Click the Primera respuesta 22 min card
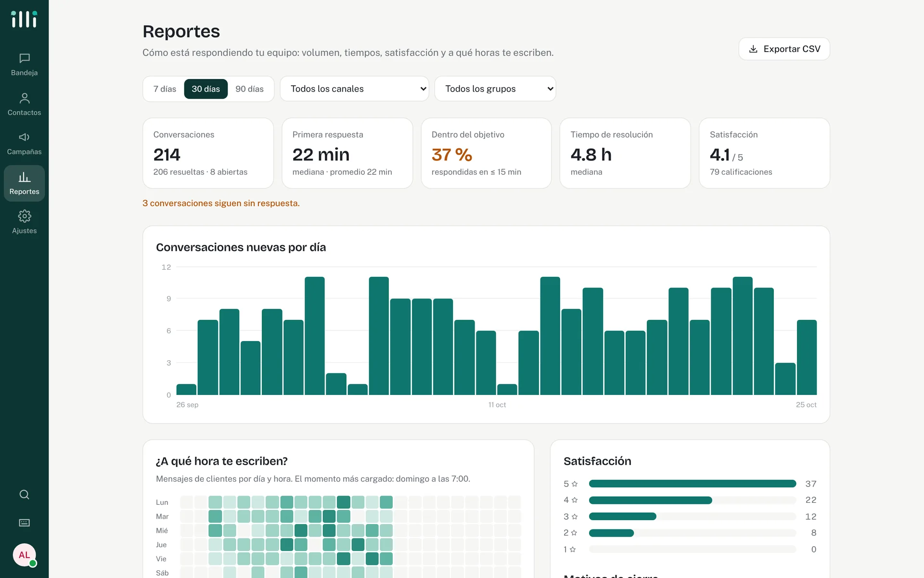Image resolution: width=924 pixels, height=578 pixels. [x=347, y=153]
